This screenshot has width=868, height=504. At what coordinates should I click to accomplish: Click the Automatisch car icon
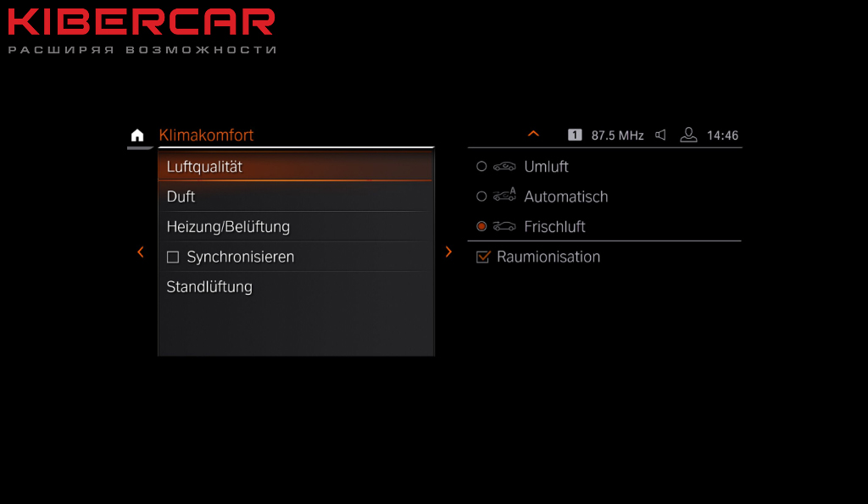tap(504, 195)
